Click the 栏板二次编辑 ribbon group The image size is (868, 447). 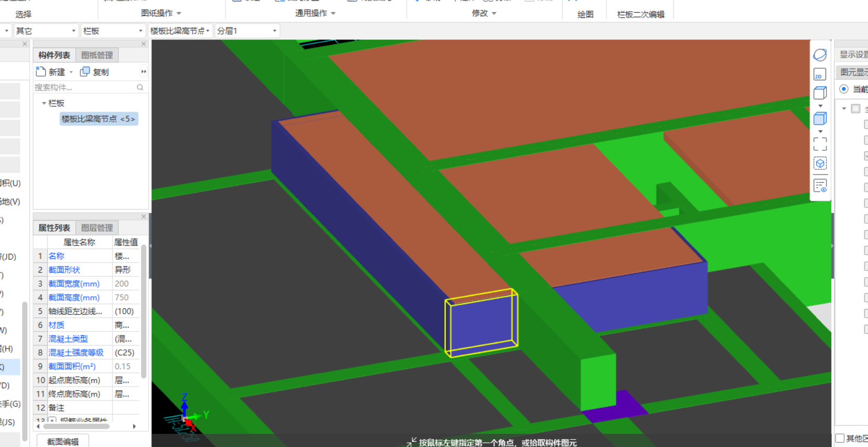[640, 14]
